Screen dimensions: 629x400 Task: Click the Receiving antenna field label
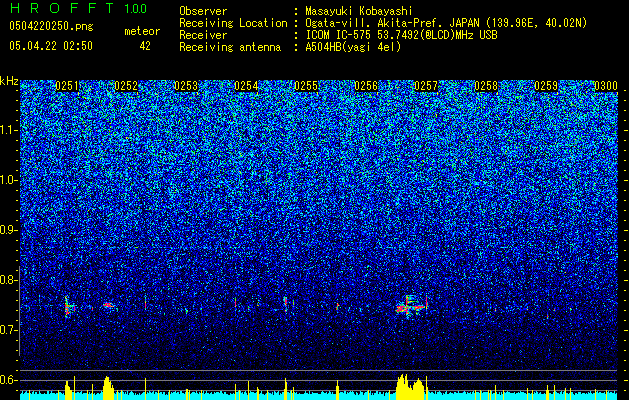230,47
